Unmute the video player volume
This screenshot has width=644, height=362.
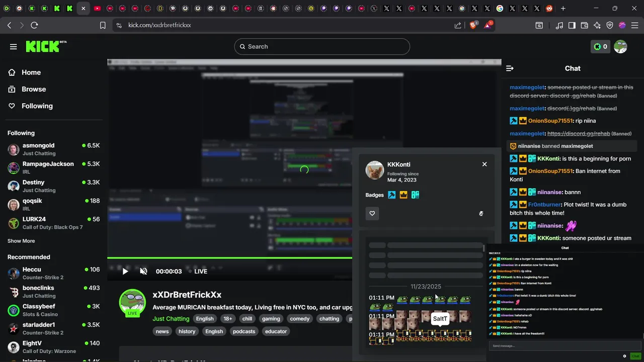pos(143,271)
